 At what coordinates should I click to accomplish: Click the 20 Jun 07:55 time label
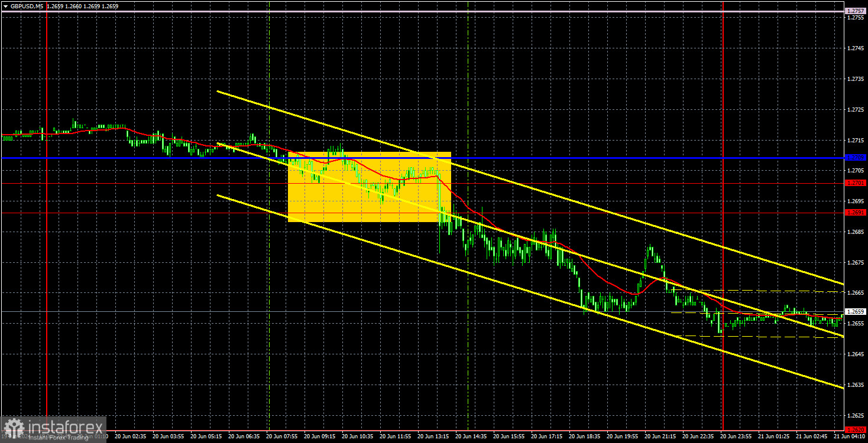281,437
